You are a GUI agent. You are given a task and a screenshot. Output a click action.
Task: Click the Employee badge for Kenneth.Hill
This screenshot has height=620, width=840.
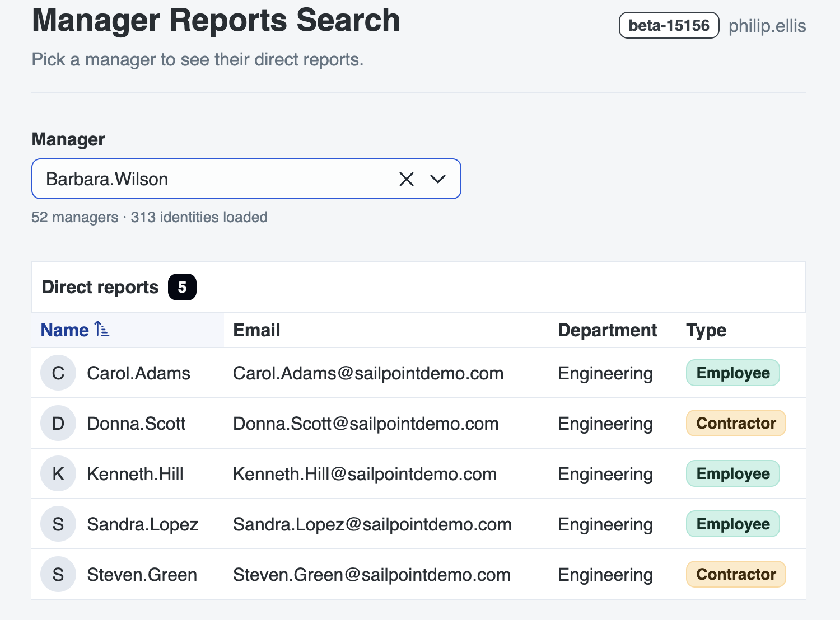click(733, 473)
